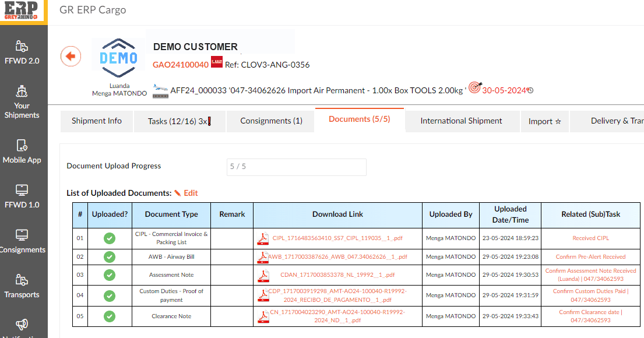The height and width of the screenshot is (338, 644).
Task: Click the green uploaded checkmark for AWB row
Action: point(110,257)
